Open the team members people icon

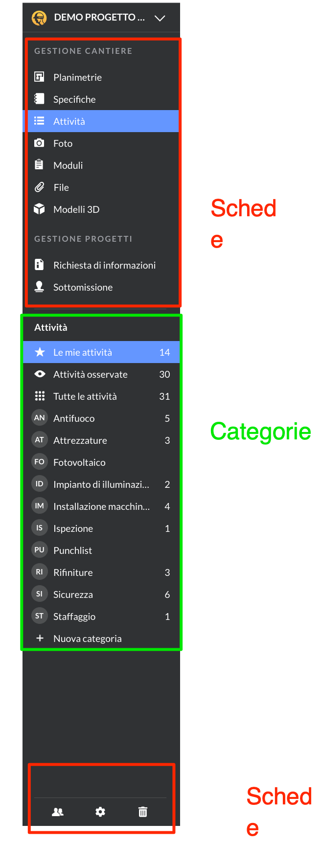58,812
